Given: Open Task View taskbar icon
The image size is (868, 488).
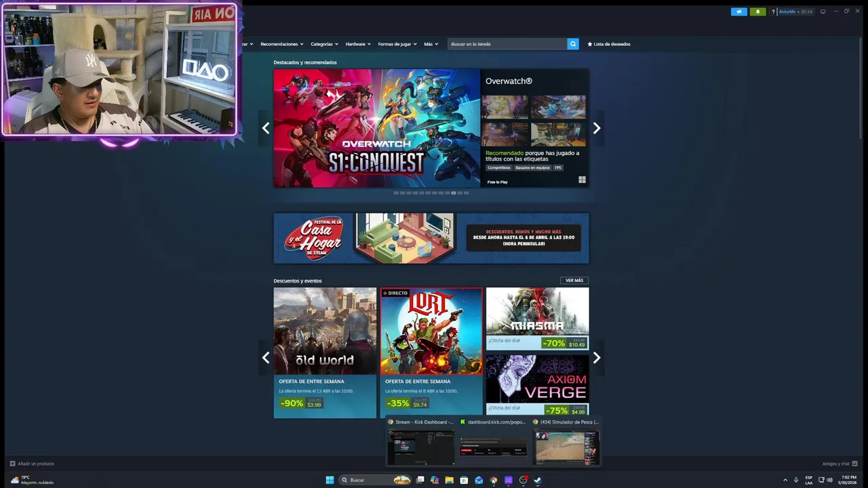Looking at the screenshot, I should pos(420,480).
